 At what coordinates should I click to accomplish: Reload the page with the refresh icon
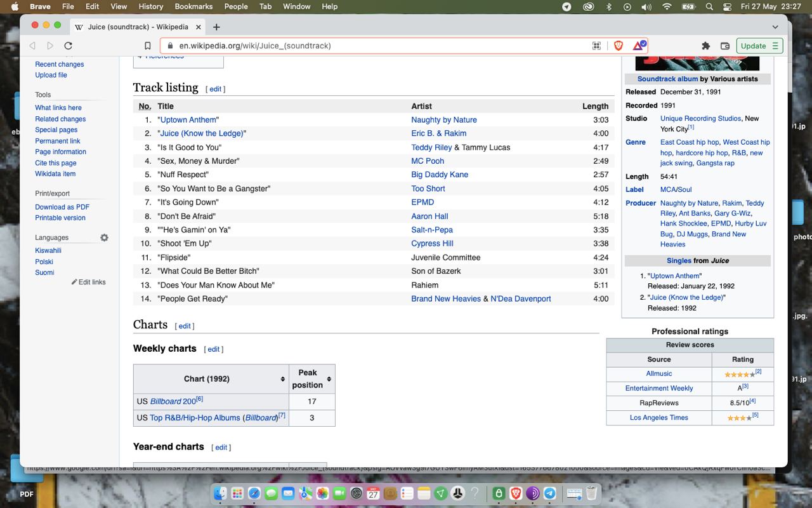68,46
